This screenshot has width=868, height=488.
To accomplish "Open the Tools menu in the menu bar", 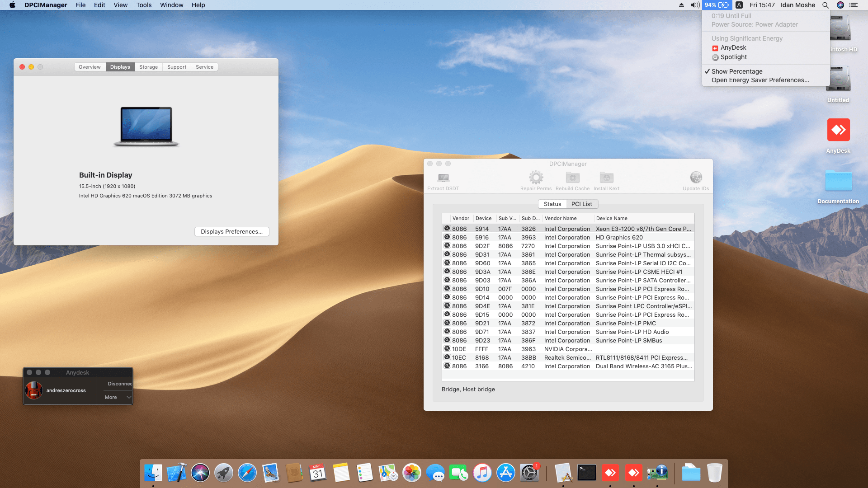I will point(144,5).
